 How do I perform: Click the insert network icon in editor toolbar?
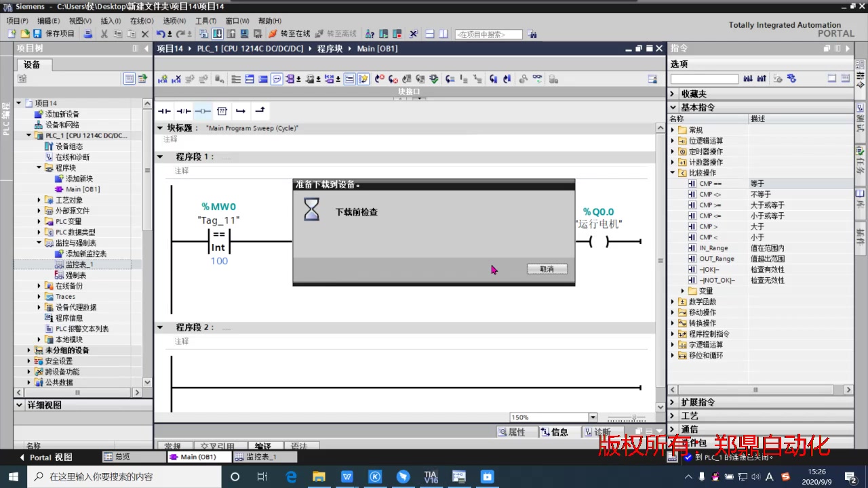[x=163, y=79]
